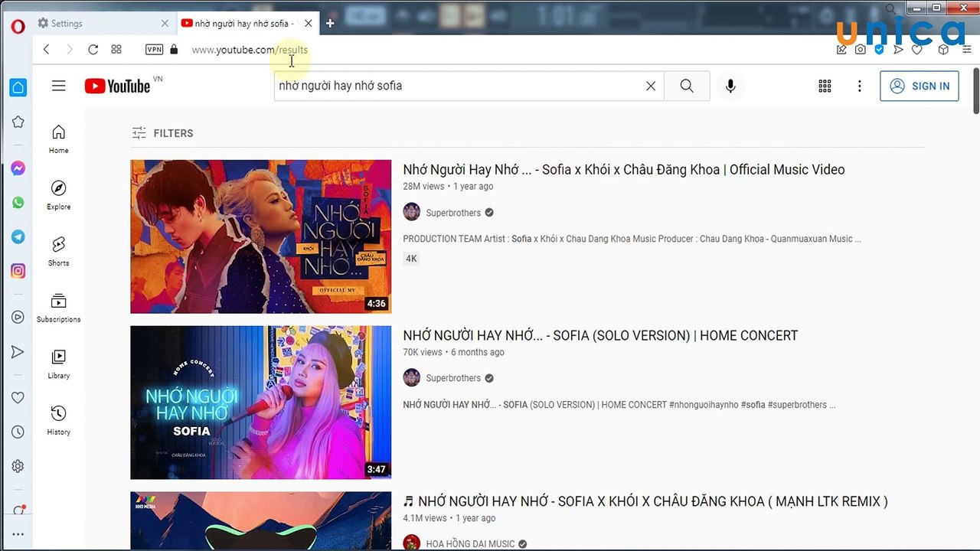The image size is (980, 551).
Task: Open MẠNH LTK REMIX video thumbnail
Action: tap(261, 521)
